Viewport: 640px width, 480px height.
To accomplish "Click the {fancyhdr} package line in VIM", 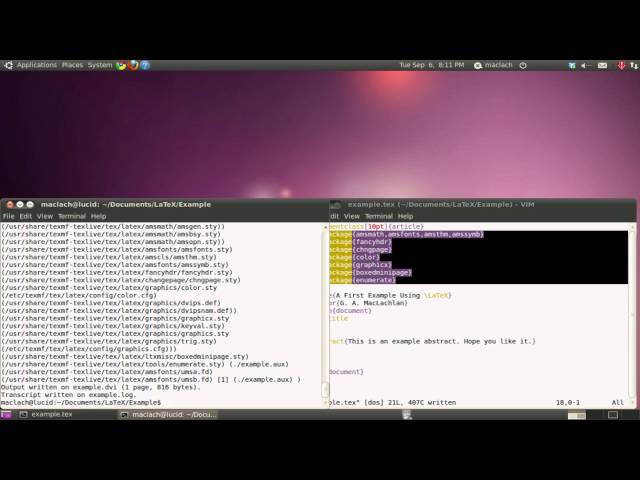I will pyautogui.click(x=360, y=242).
